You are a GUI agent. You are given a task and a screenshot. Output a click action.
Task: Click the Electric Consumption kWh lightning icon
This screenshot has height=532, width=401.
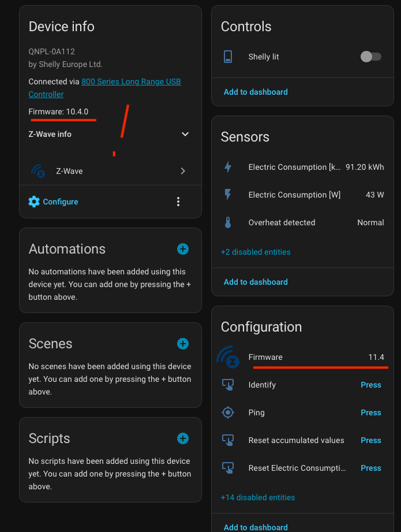pyautogui.click(x=228, y=167)
